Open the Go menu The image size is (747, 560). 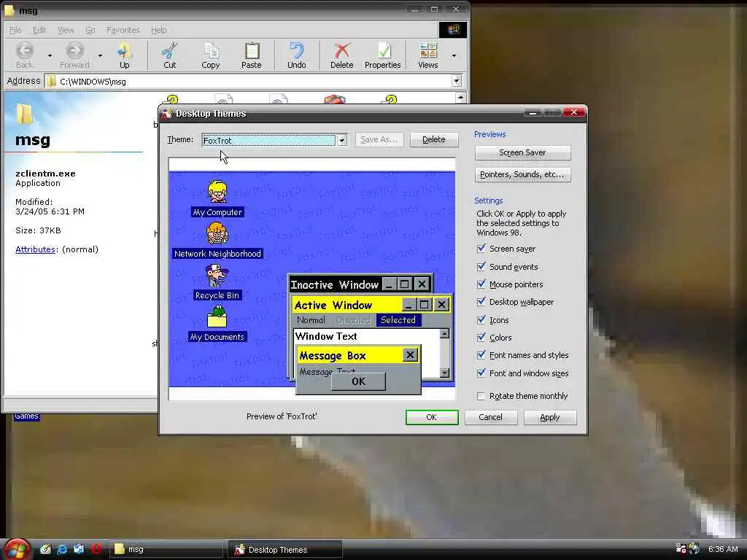tap(90, 30)
